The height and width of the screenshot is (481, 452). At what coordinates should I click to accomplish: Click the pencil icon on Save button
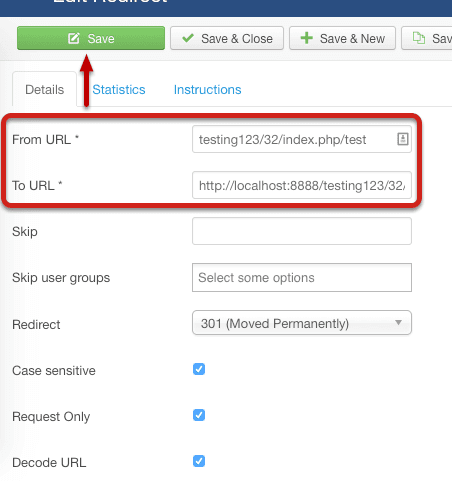[x=74, y=38]
